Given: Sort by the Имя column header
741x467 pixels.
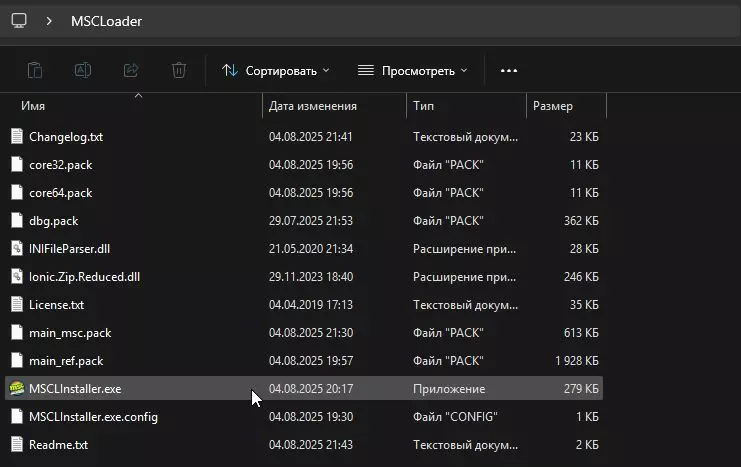Looking at the screenshot, I should point(34,105).
